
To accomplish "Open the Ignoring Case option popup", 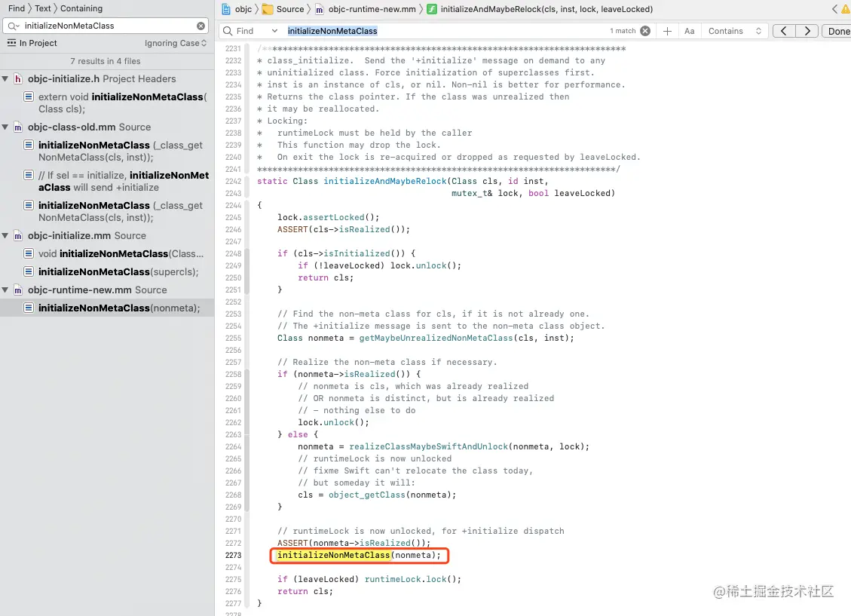I will (x=176, y=43).
